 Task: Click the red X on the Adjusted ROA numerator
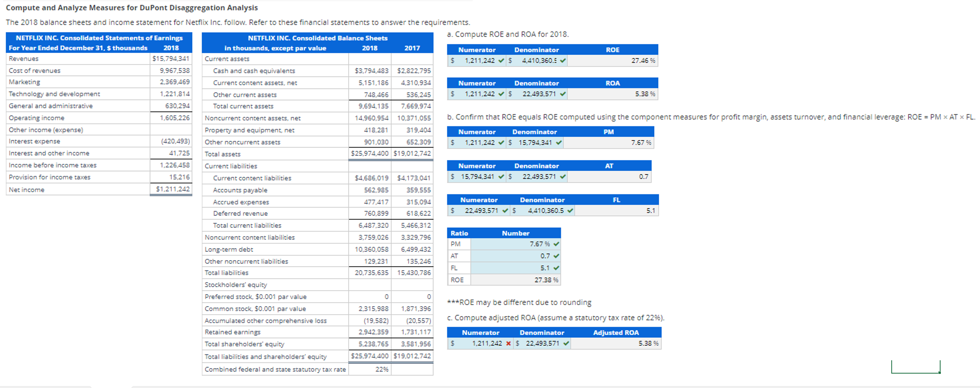click(x=509, y=343)
